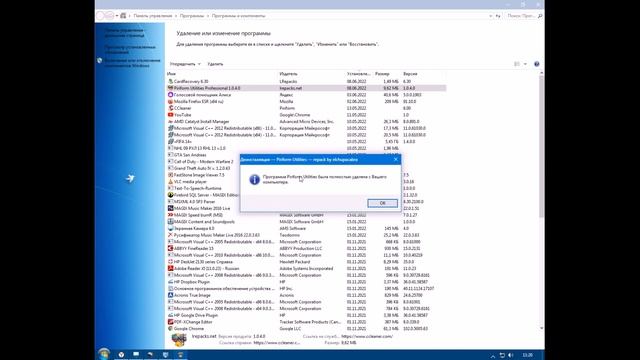The width and height of the screenshot is (640, 360).
Task: Click the vertical scrollbar of program list
Action: (x=541, y=146)
